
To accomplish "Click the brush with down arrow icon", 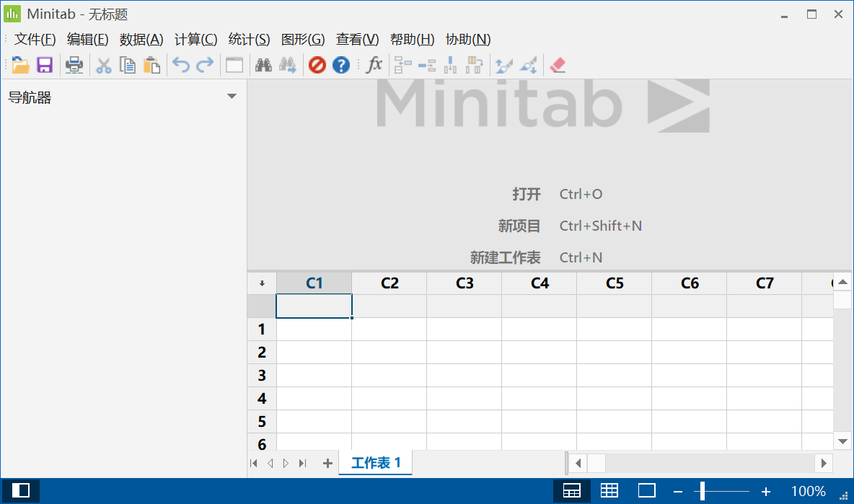I will pos(528,66).
